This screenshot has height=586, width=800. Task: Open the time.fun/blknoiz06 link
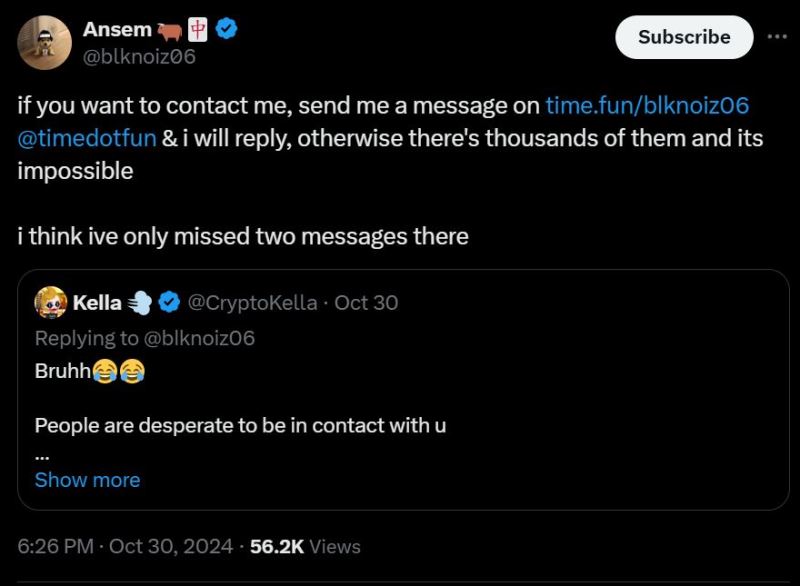pos(647,106)
